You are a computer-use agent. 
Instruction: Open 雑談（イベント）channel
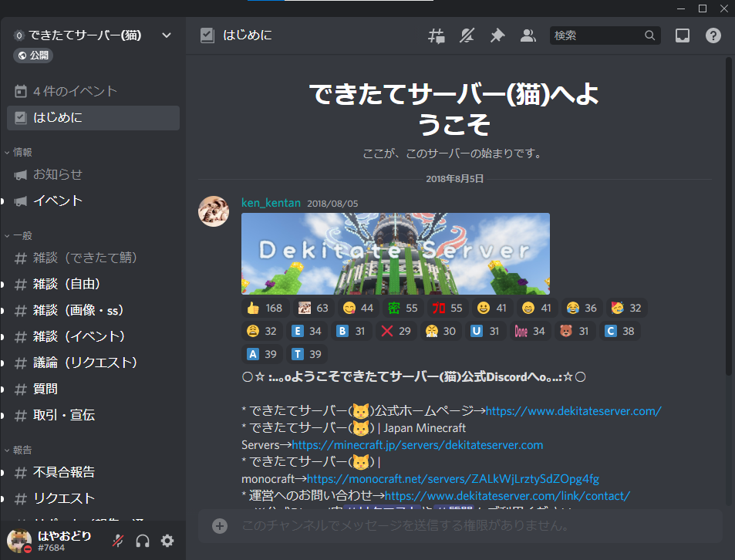click(93, 336)
